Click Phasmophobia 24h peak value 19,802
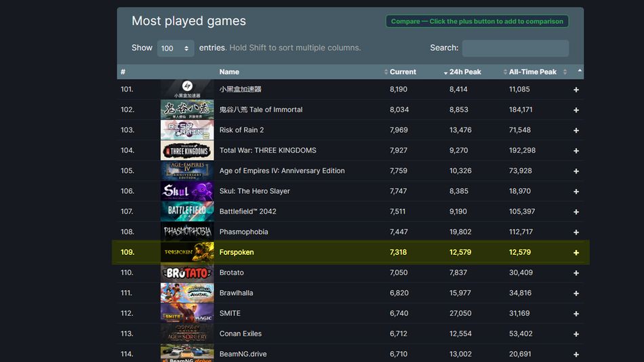Image resolution: width=644 pixels, height=362 pixels. [460, 232]
